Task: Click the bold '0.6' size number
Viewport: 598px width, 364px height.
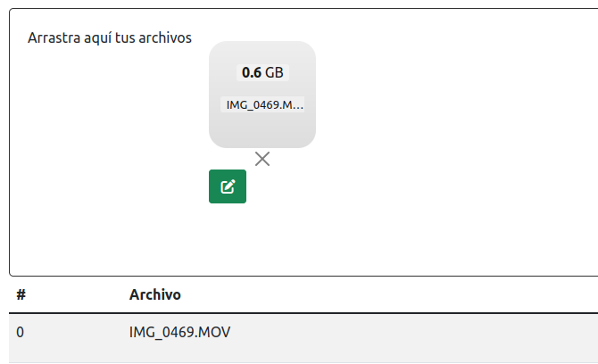Action: (252, 72)
